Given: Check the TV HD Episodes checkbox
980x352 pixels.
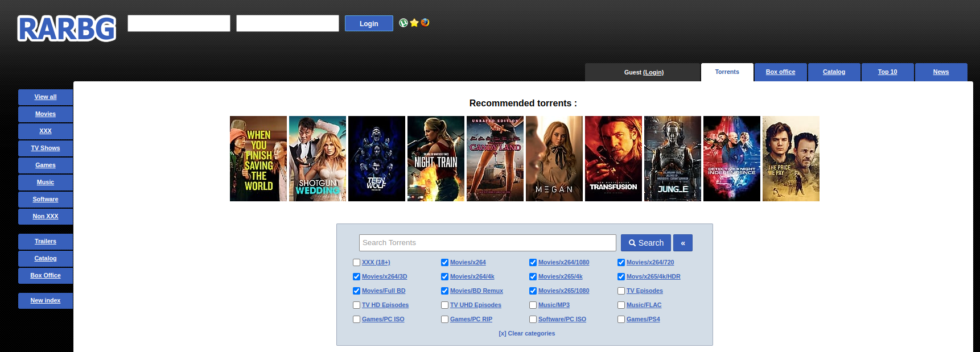Looking at the screenshot, I should pos(357,305).
